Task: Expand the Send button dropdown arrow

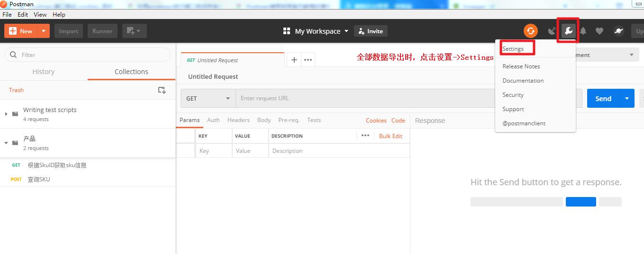Action: 626,98
